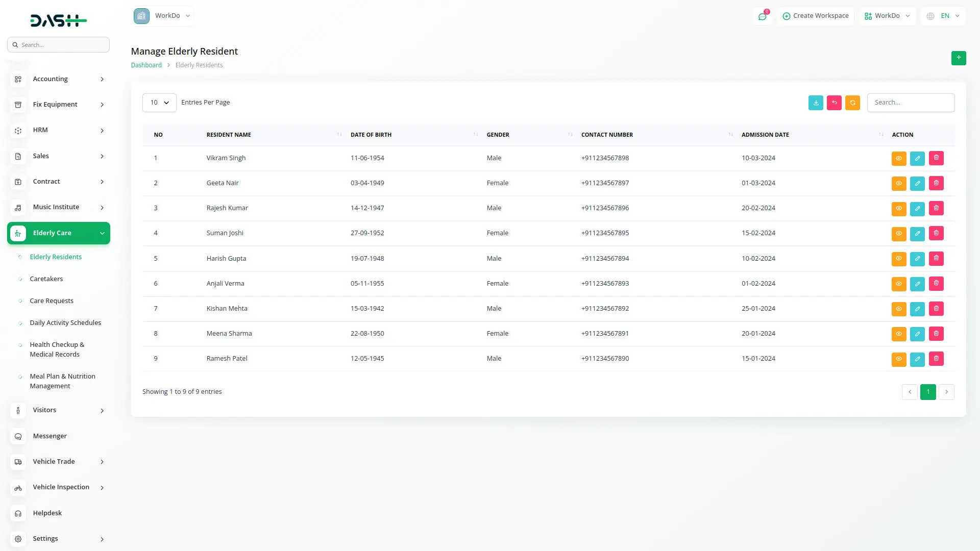Select Care Requests menu item
Screen dimensions: 980x551
[x=52, y=301]
